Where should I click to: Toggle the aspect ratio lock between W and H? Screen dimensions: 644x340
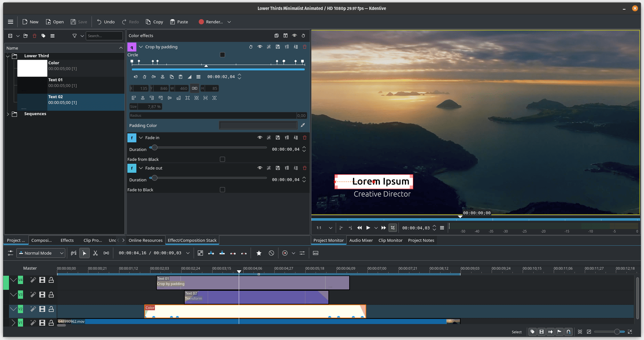(195, 88)
